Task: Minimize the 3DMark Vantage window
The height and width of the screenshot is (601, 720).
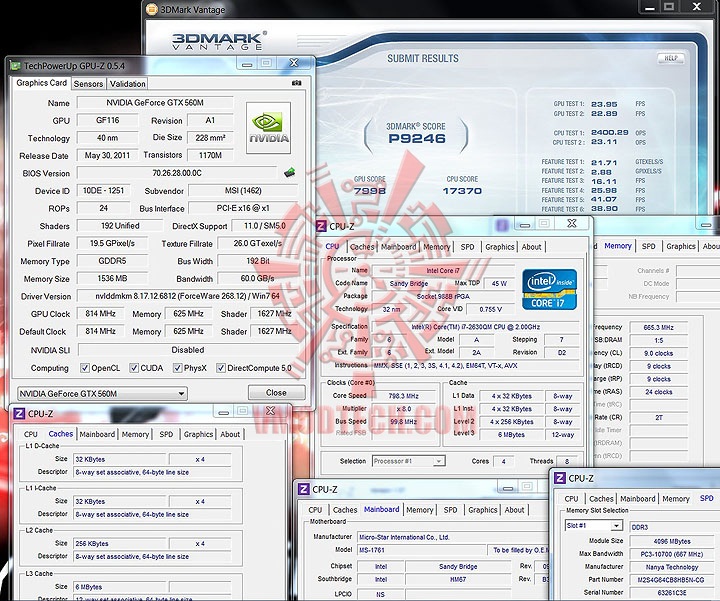Action: click(x=649, y=7)
